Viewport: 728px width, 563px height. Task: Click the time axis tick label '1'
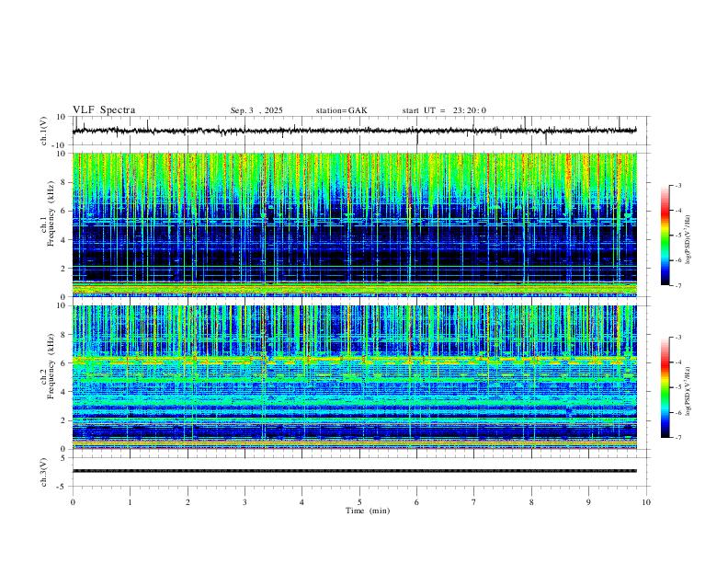130,502
